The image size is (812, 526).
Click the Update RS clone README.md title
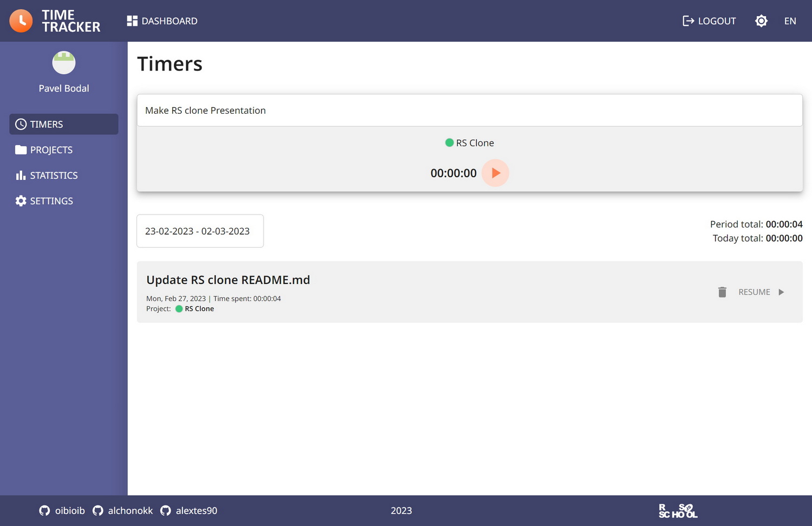[x=228, y=280]
